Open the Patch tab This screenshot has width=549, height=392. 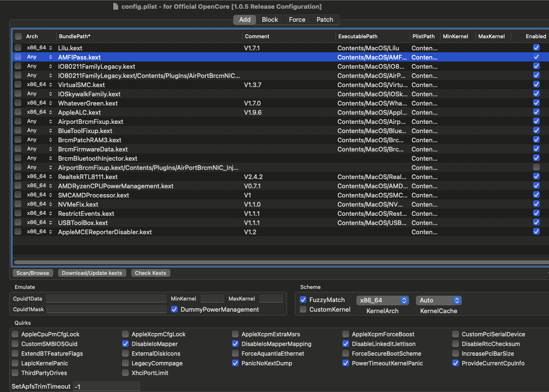[x=324, y=19]
